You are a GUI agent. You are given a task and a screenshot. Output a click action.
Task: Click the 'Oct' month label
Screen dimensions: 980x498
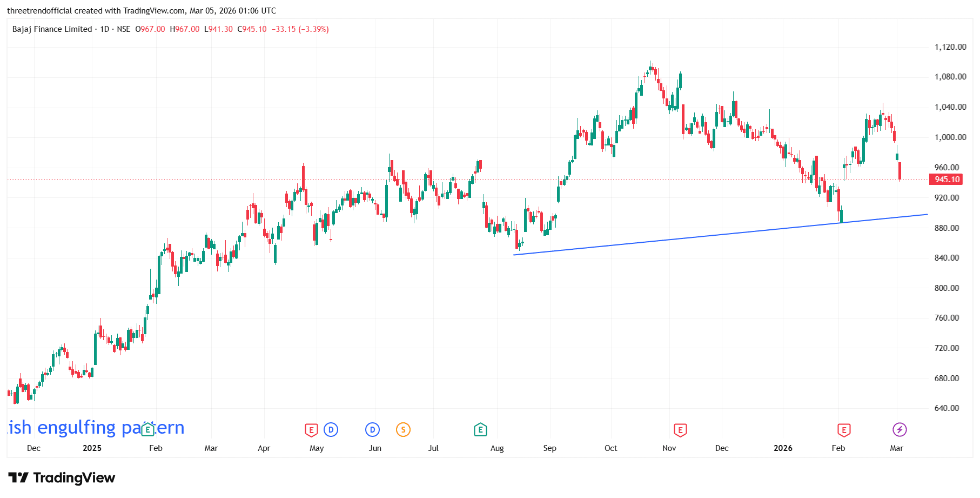click(x=610, y=448)
